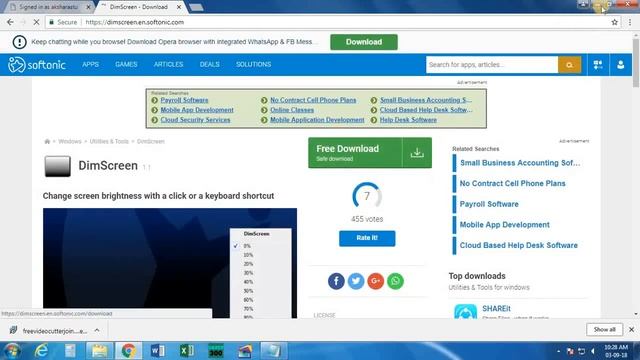Viewport: 640px width, 360px height.
Task: Click the green Opera Download button
Action: 364,42
